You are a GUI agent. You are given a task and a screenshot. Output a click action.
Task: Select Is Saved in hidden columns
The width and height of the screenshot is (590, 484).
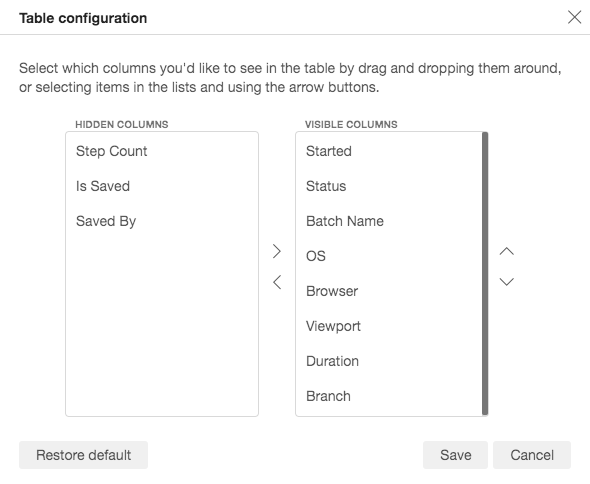point(162,186)
